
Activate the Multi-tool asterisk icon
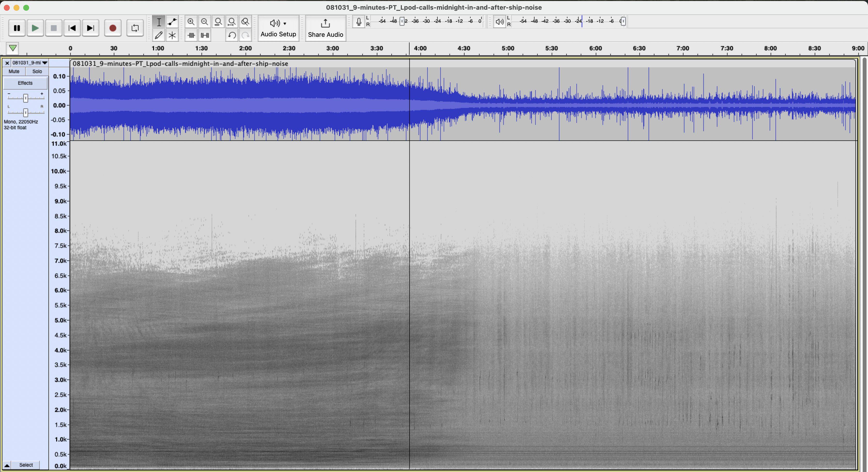172,35
